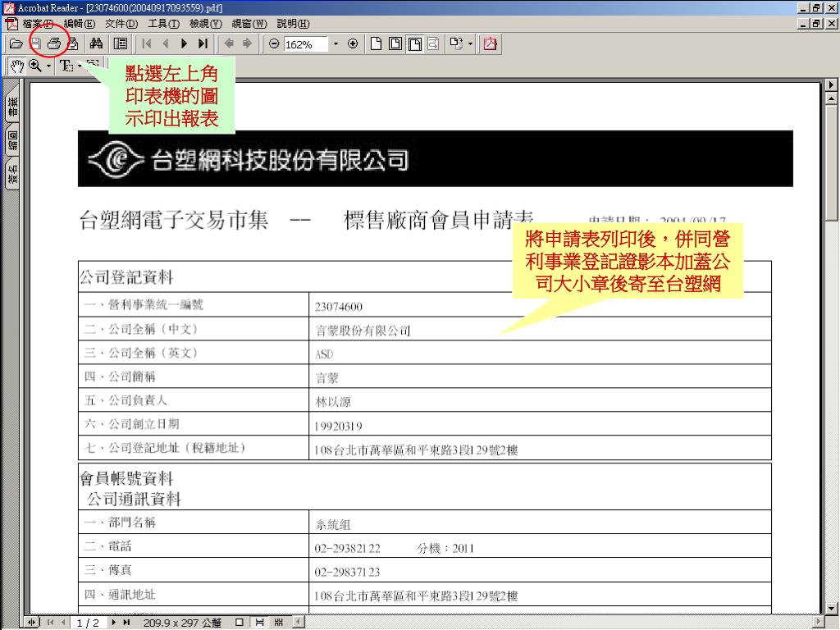Toggle navigation pane button in status bar

[32, 623]
